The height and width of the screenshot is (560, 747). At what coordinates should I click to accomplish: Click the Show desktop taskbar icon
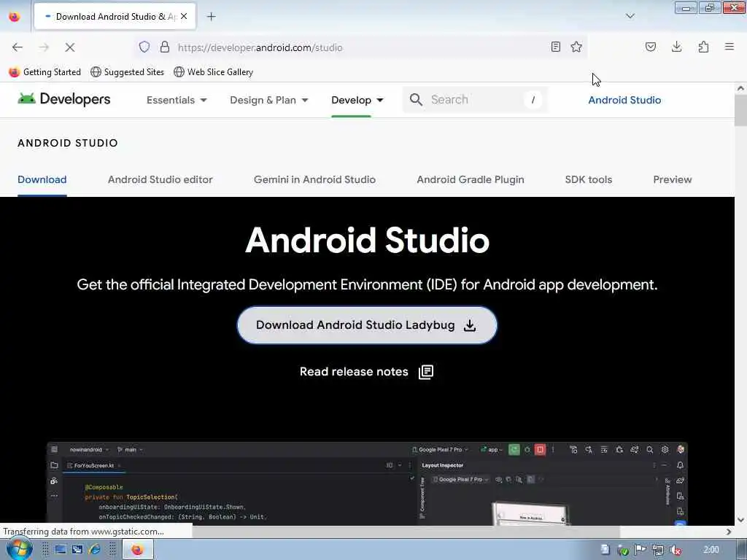[60, 550]
